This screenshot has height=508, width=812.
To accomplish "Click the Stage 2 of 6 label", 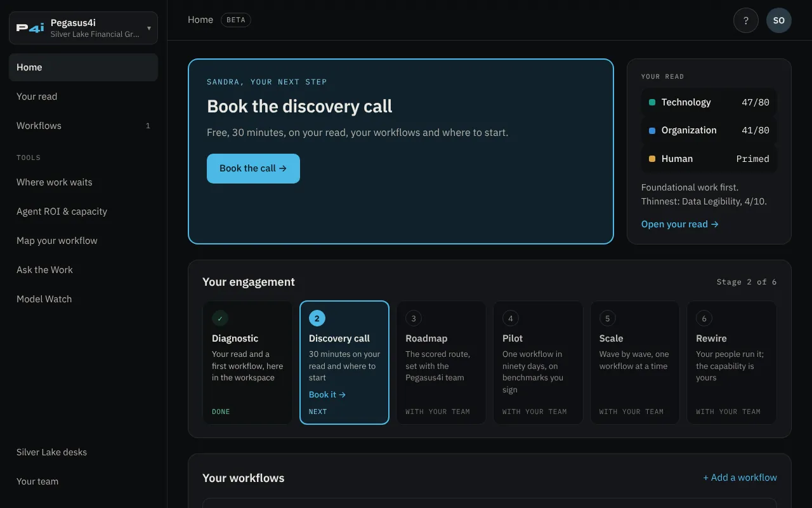I will (x=747, y=282).
